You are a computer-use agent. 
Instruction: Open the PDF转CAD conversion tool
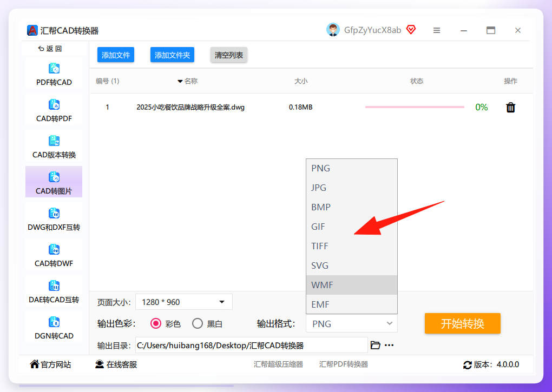point(54,74)
